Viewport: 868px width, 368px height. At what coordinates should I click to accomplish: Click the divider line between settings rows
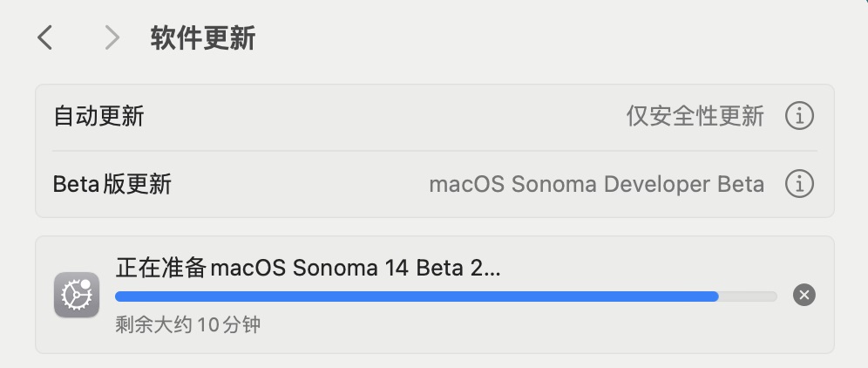[x=434, y=151]
